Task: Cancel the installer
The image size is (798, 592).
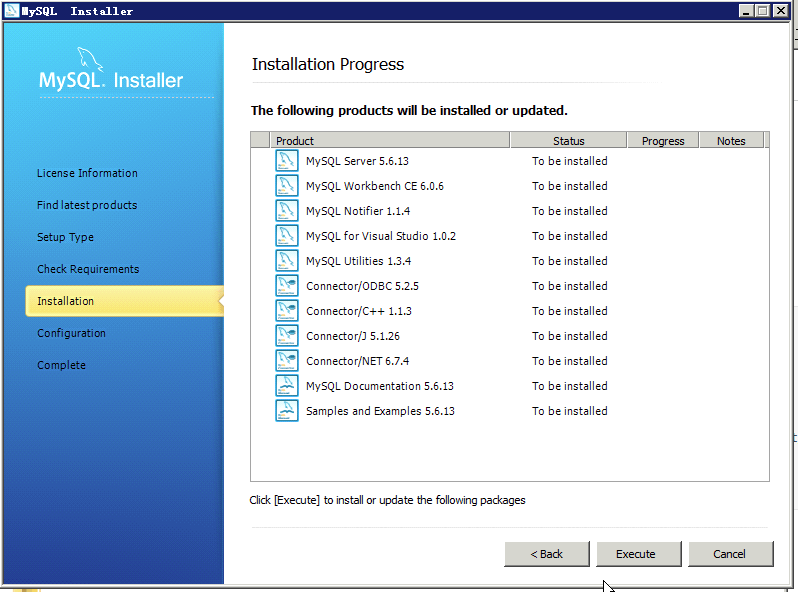Action: pyautogui.click(x=730, y=554)
